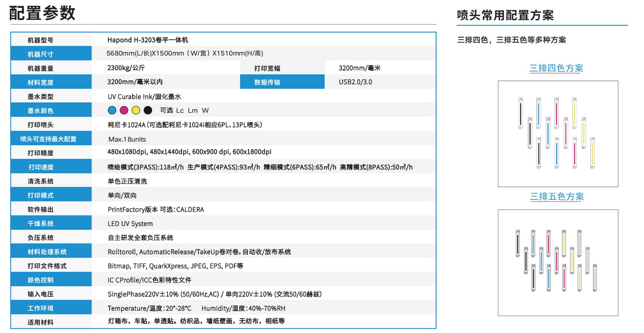Select the 材料处理系统 row header
644x333 pixels.
coord(47,252)
